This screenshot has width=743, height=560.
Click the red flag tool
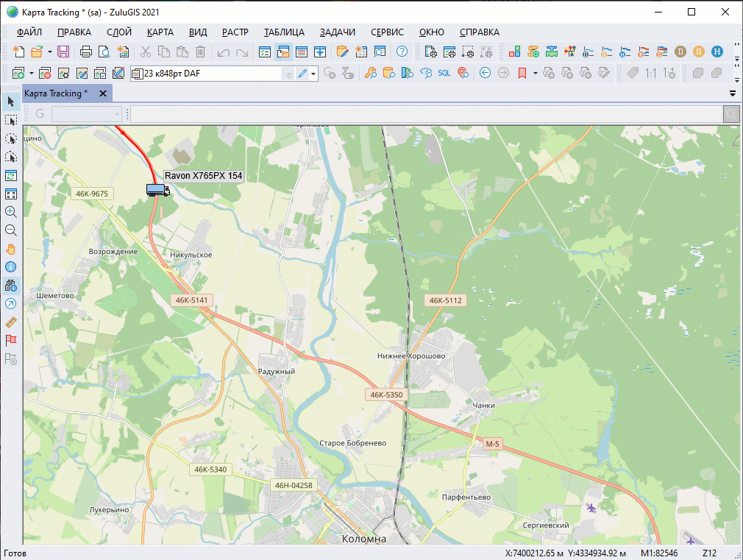[11, 341]
